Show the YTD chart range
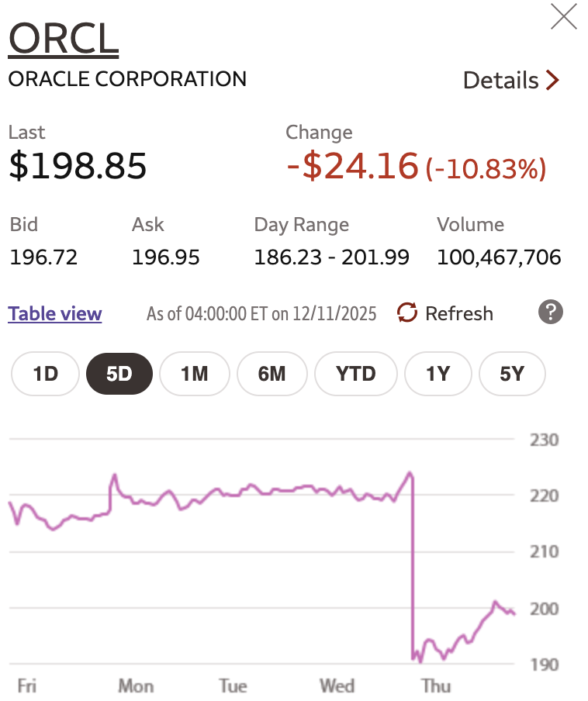Viewport: 588px width, 701px height. pyautogui.click(x=356, y=374)
